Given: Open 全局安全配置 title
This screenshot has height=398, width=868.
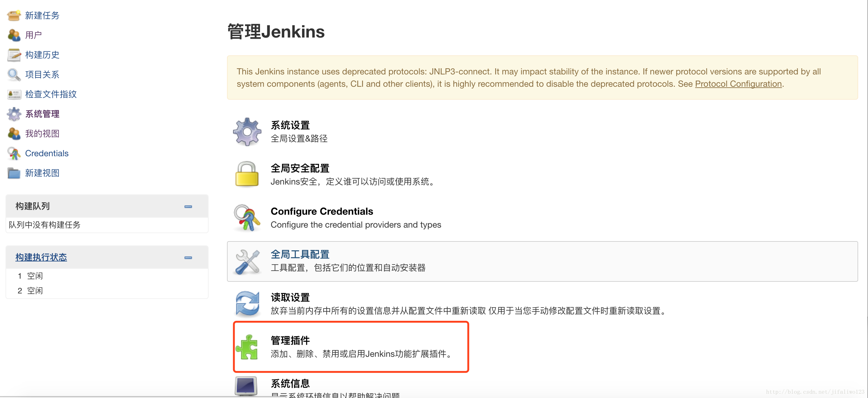Looking at the screenshot, I should pyautogui.click(x=300, y=169).
